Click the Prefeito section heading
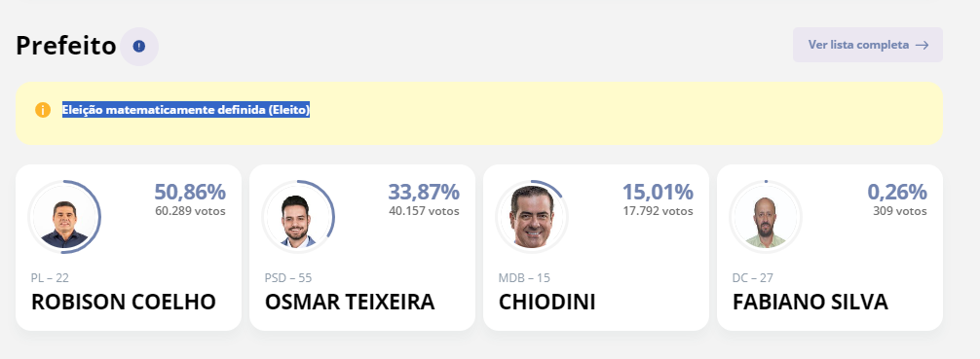 66,46
